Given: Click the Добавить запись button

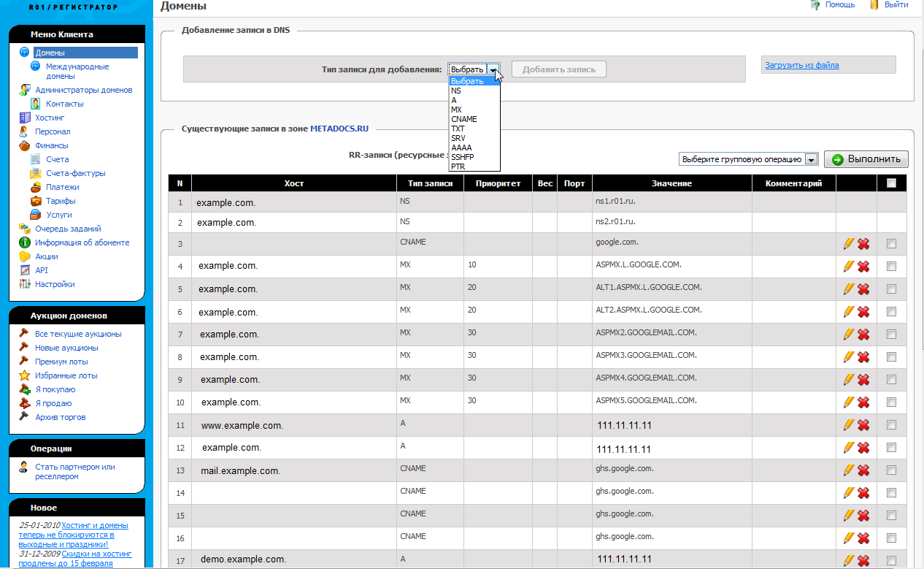Looking at the screenshot, I should coord(559,69).
